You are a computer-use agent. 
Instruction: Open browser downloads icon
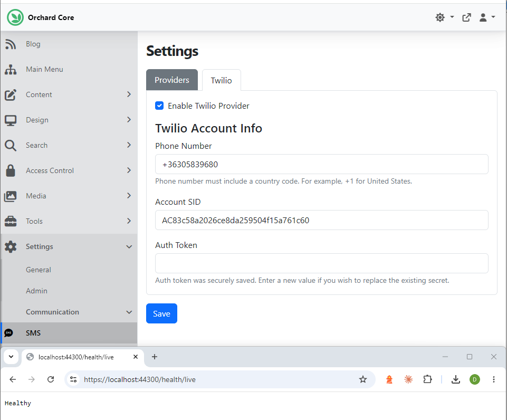point(456,379)
